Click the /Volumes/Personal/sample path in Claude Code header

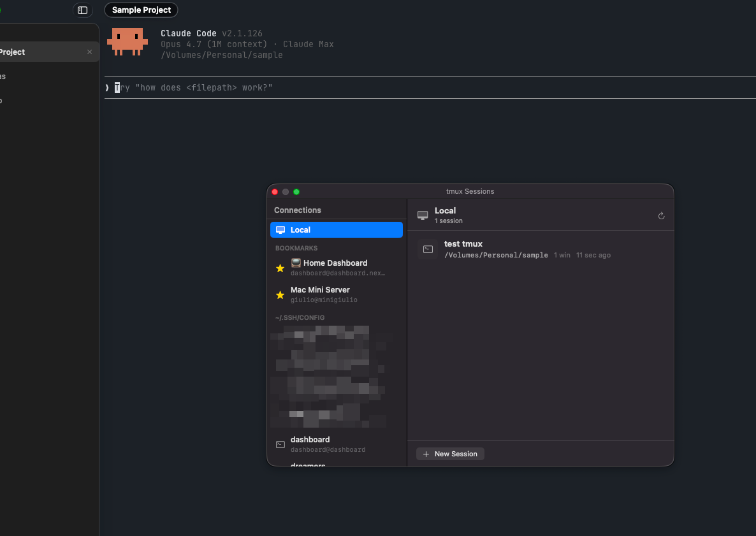click(222, 55)
